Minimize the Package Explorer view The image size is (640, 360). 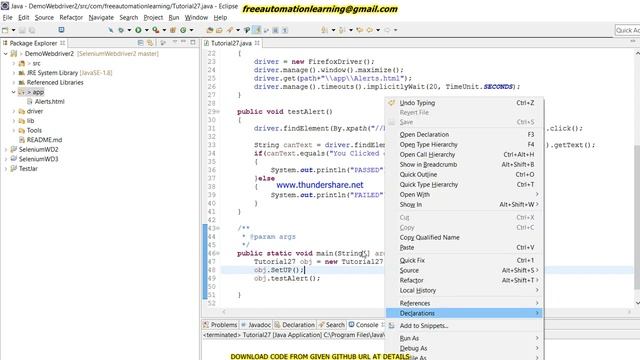pyautogui.click(x=183, y=42)
